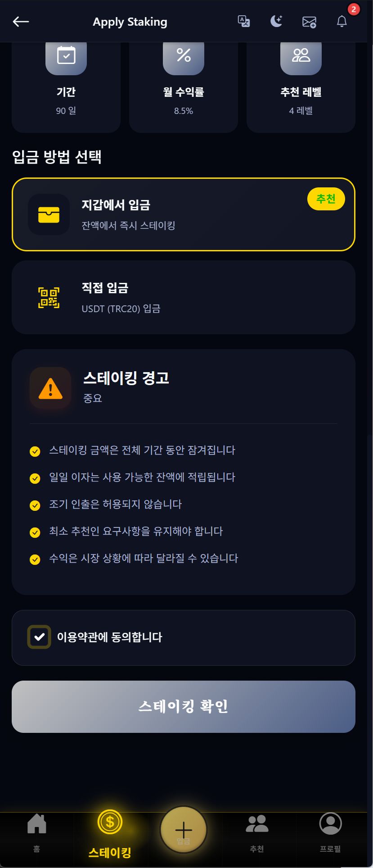Open the language translate icon
This screenshot has width=373, height=868.
click(x=244, y=21)
